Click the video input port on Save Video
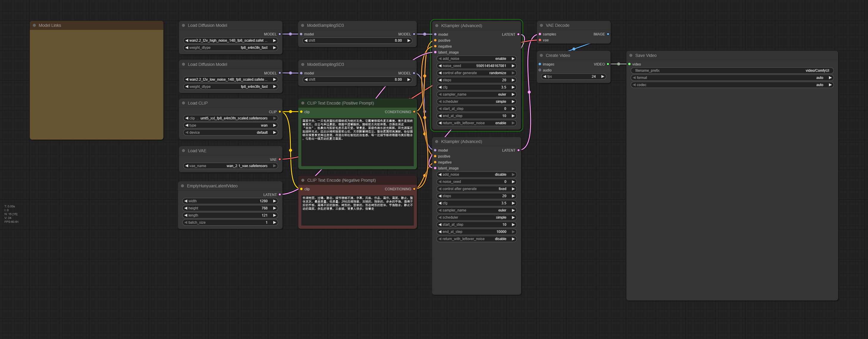 pos(629,64)
